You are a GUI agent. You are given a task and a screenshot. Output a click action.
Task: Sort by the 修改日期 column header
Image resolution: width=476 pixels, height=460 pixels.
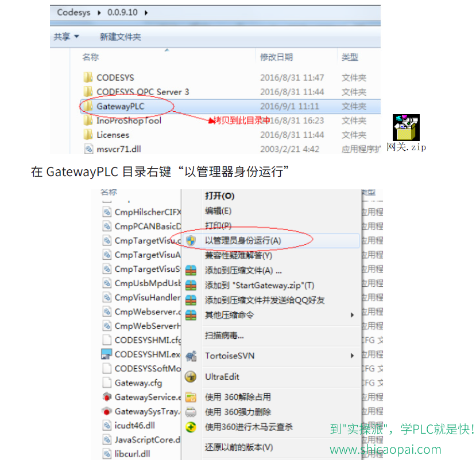[276, 57]
